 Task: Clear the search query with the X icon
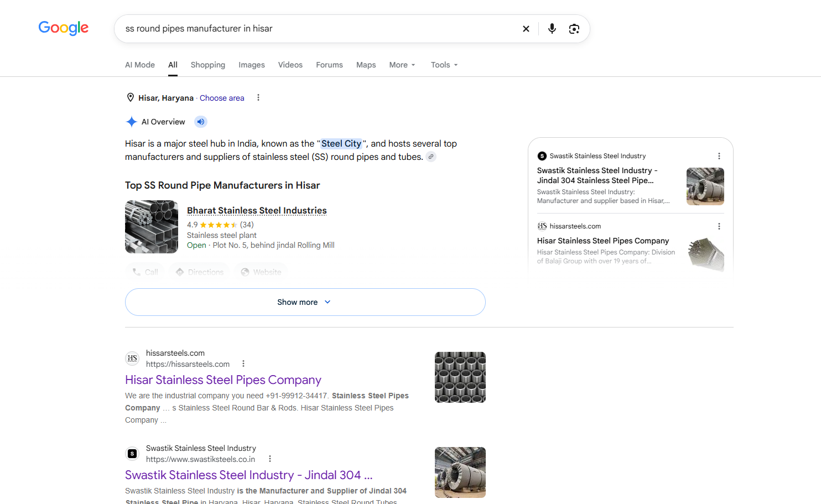tap(526, 29)
